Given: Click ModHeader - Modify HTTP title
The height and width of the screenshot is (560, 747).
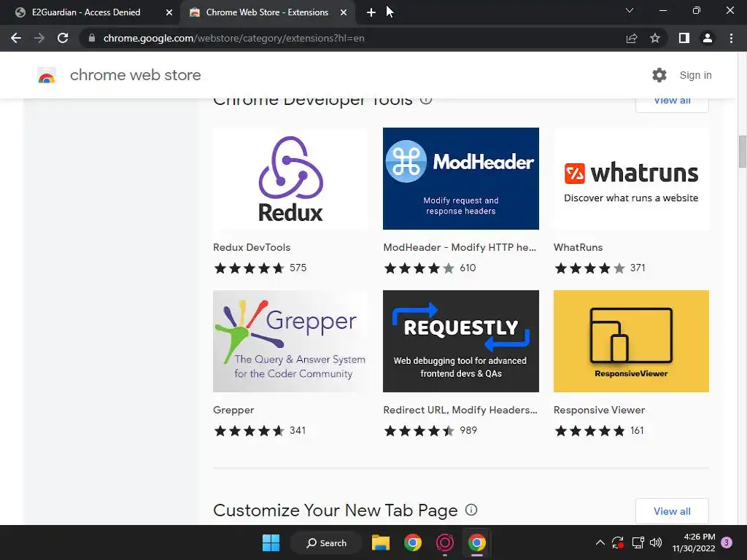Looking at the screenshot, I should [460, 247].
